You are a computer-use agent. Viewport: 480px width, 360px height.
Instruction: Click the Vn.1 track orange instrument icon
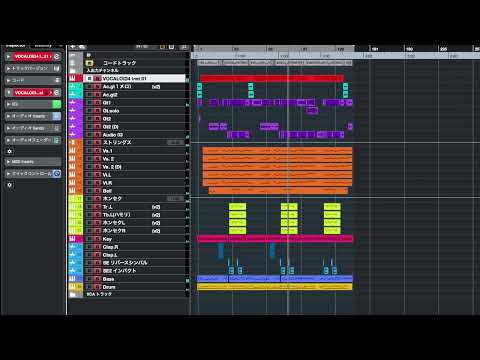click(x=72, y=151)
